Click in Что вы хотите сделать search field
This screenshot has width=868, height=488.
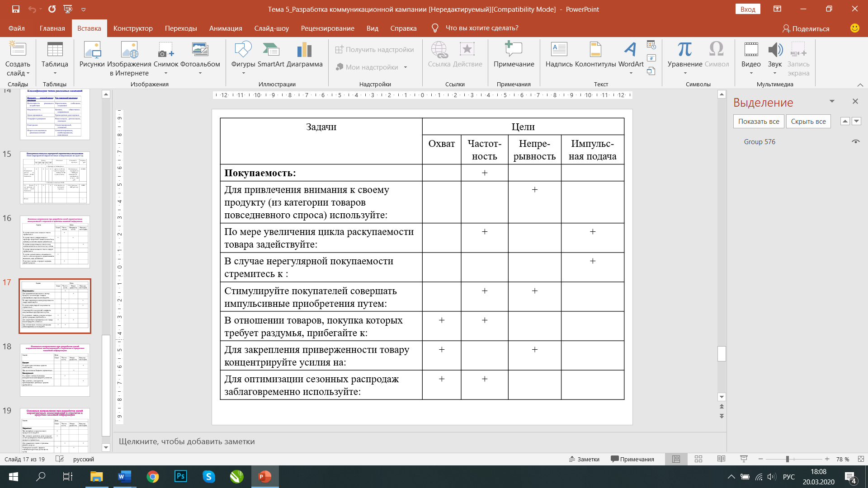tap(482, 28)
